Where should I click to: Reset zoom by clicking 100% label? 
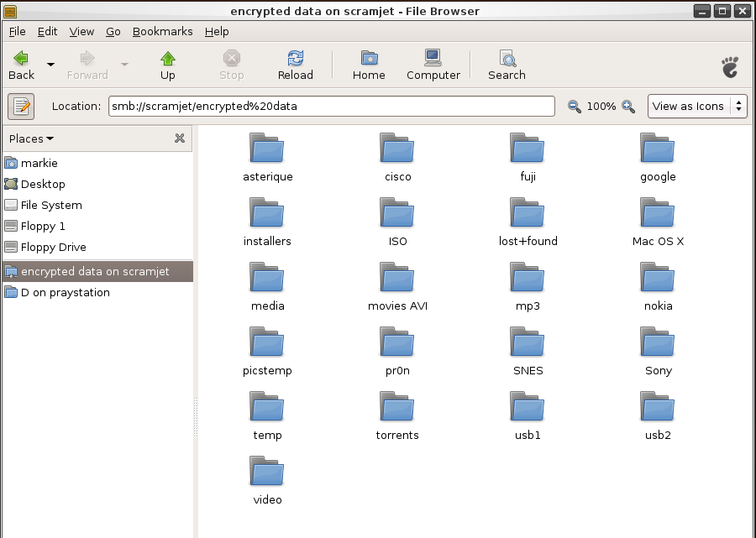[601, 107]
